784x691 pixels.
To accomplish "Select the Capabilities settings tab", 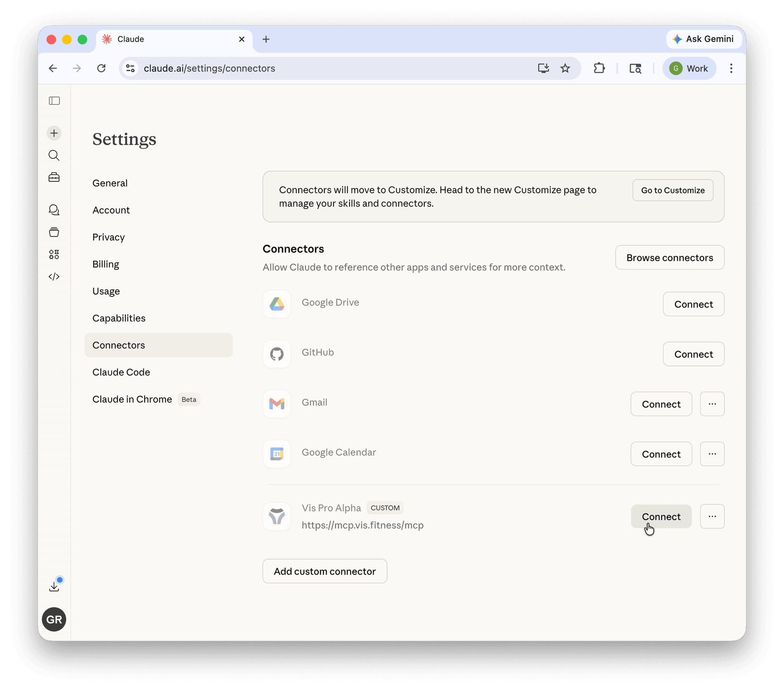I will (x=119, y=318).
